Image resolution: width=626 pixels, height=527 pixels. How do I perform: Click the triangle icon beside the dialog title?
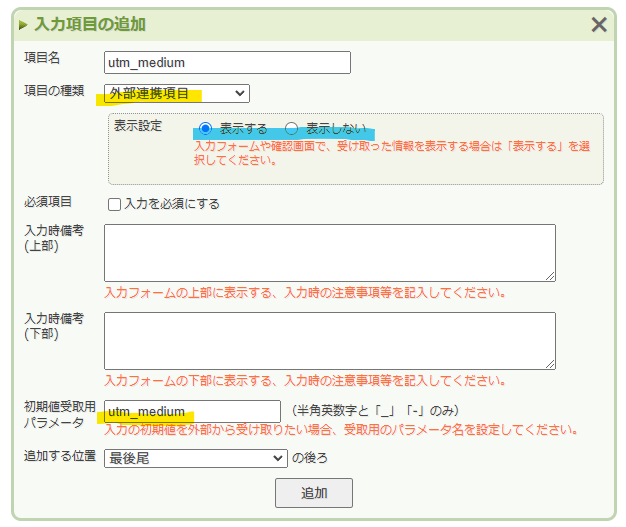tap(23, 25)
